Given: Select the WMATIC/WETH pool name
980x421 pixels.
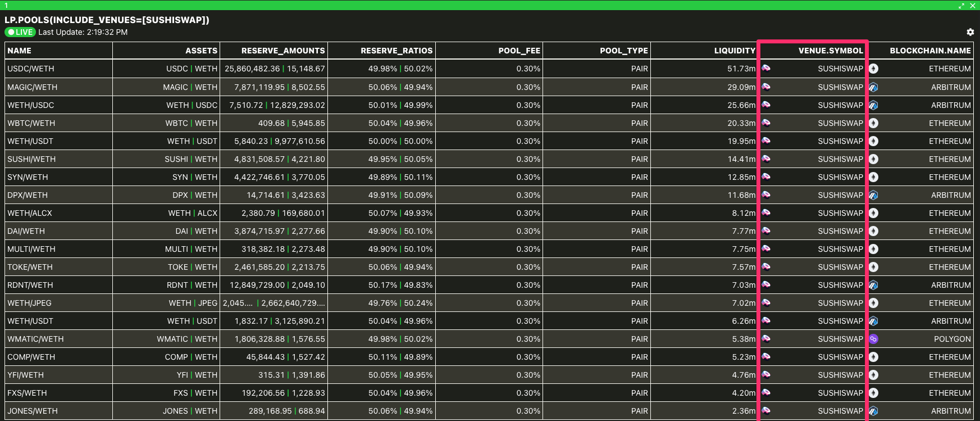Looking at the screenshot, I should pyautogui.click(x=35, y=339).
